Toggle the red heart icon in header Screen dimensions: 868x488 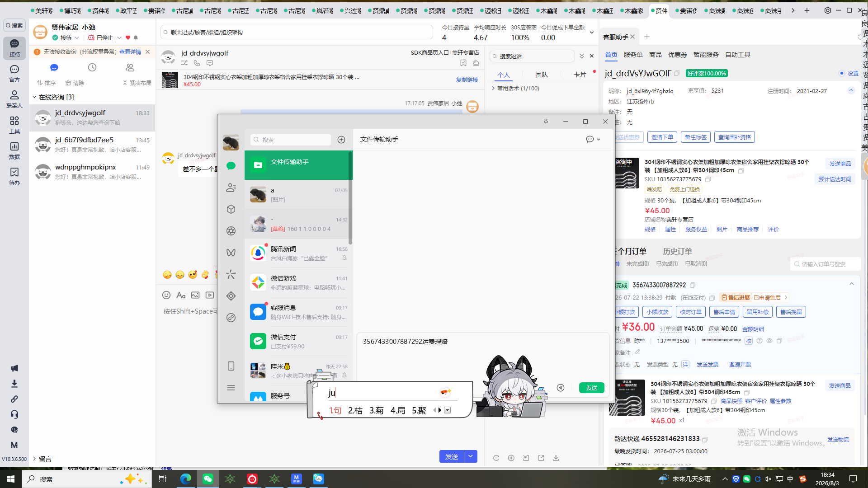coord(128,38)
